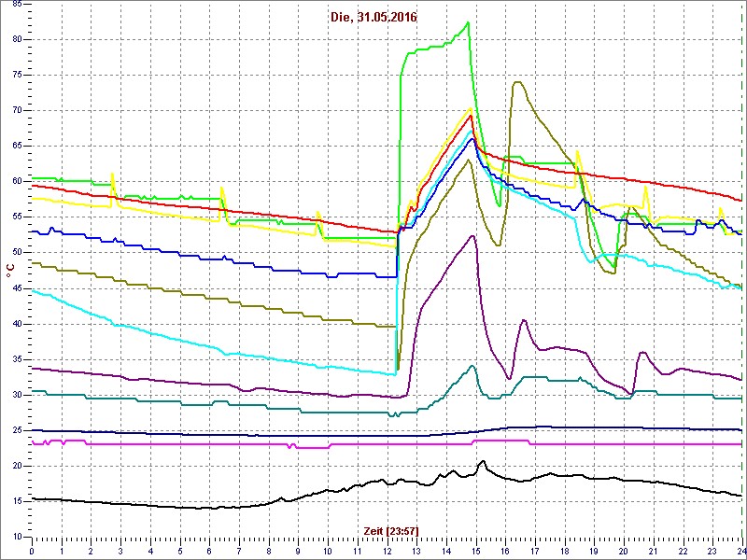The image size is (747, 560).
Task: Select the 25 value on the temperature axis
Action: pyautogui.click(x=16, y=430)
